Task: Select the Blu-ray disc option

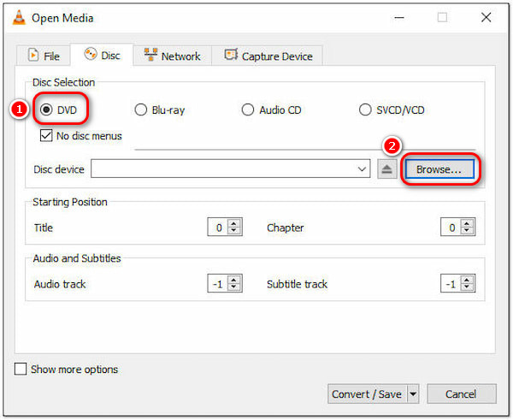Action: pyautogui.click(x=141, y=109)
